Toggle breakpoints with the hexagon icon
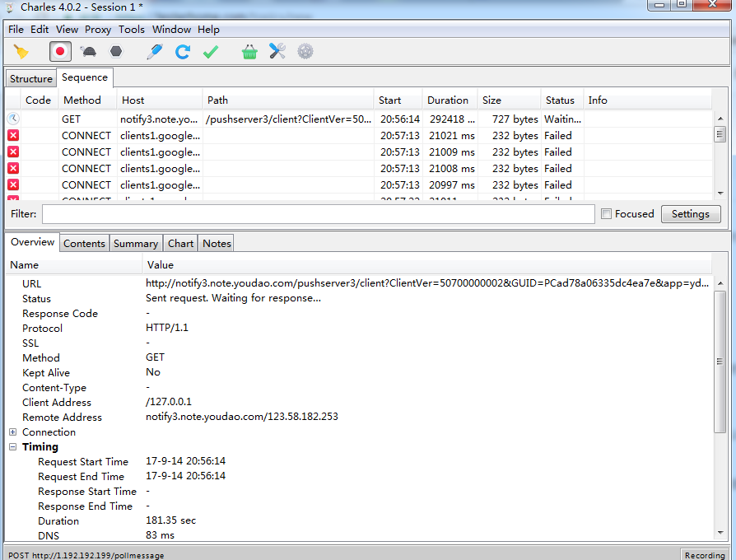 pos(116,51)
